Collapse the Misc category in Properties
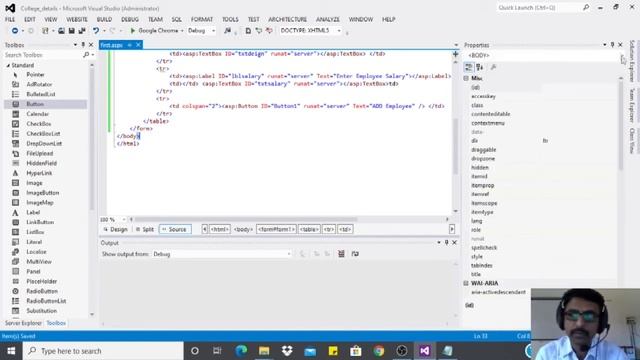640x360 pixels. (x=466, y=78)
